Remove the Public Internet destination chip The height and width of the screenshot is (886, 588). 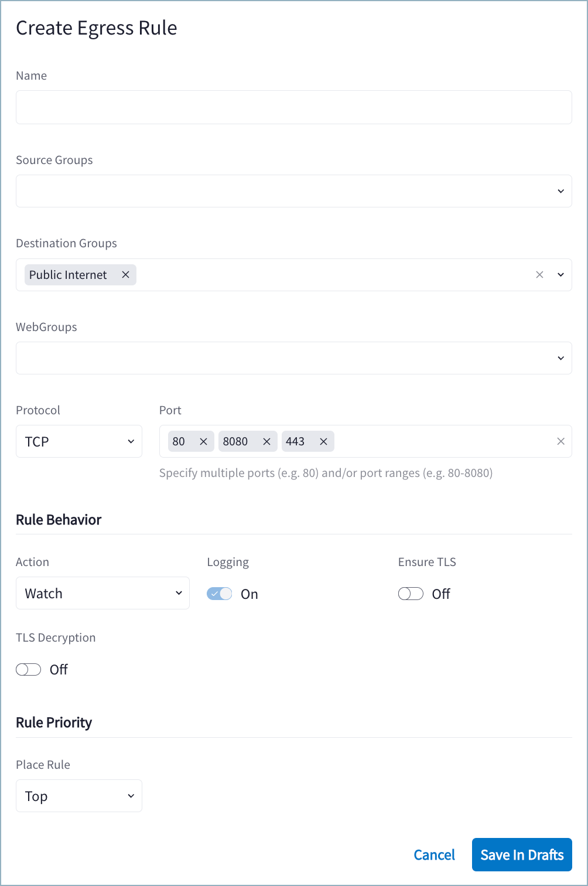pyautogui.click(x=125, y=274)
